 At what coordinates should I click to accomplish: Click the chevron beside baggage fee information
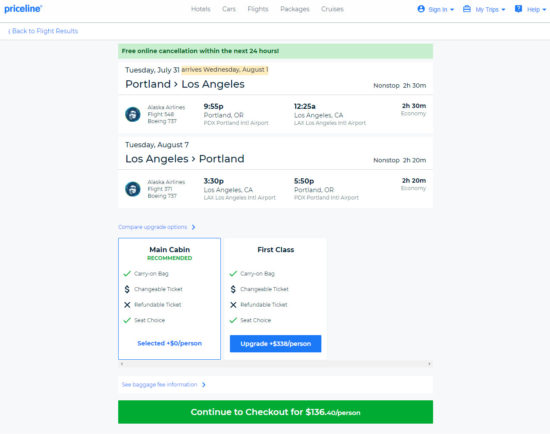(x=203, y=385)
